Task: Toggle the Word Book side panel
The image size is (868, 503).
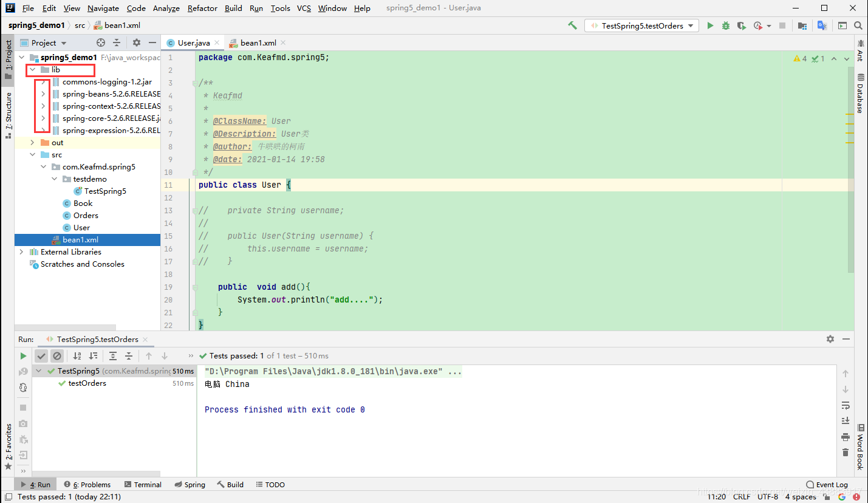Action: [x=860, y=447]
